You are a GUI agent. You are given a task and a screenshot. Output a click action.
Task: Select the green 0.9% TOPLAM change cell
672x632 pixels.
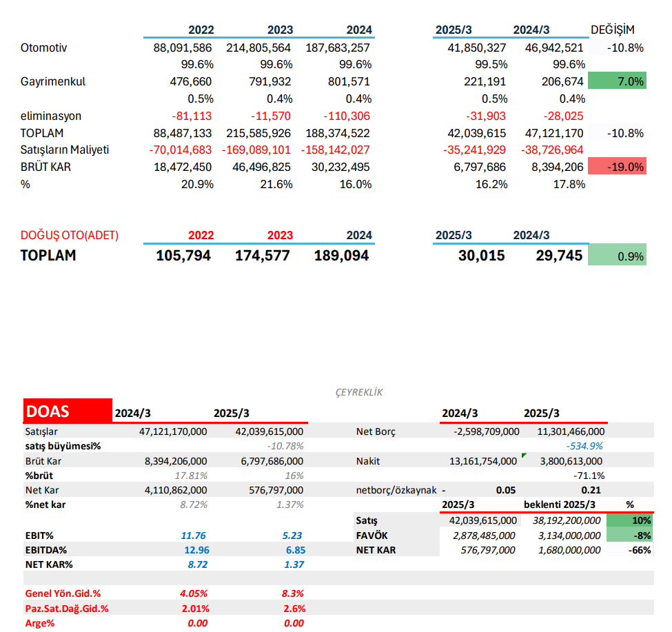[x=617, y=255]
